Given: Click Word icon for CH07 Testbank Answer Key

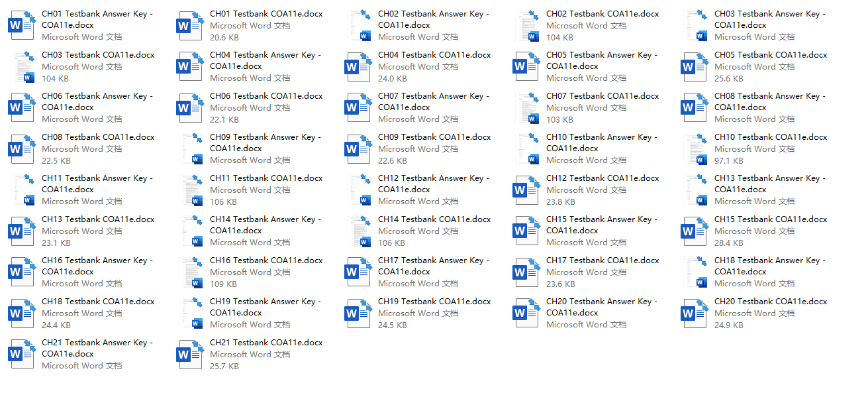Looking at the screenshot, I should click(358, 107).
